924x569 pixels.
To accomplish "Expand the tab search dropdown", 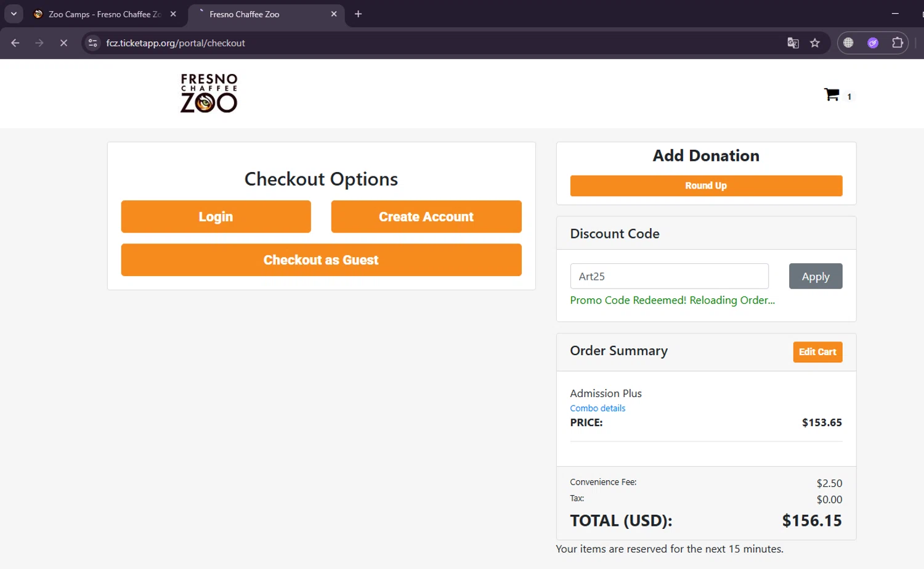I will [x=14, y=14].
